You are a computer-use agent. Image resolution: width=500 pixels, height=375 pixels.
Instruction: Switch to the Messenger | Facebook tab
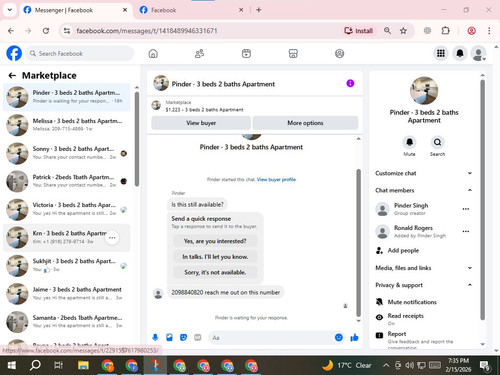(75, 10)
